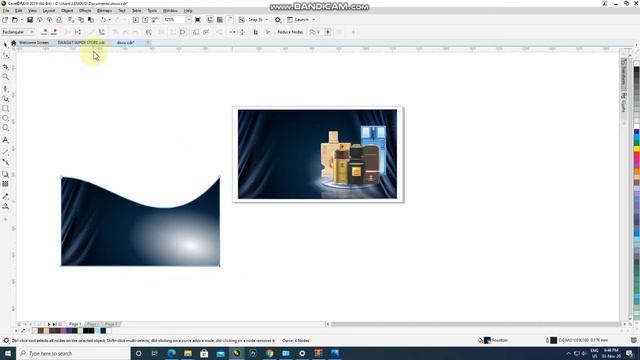Click the taskbar search box
Screen dimensions: 640x360
click(x=73, y=353)
